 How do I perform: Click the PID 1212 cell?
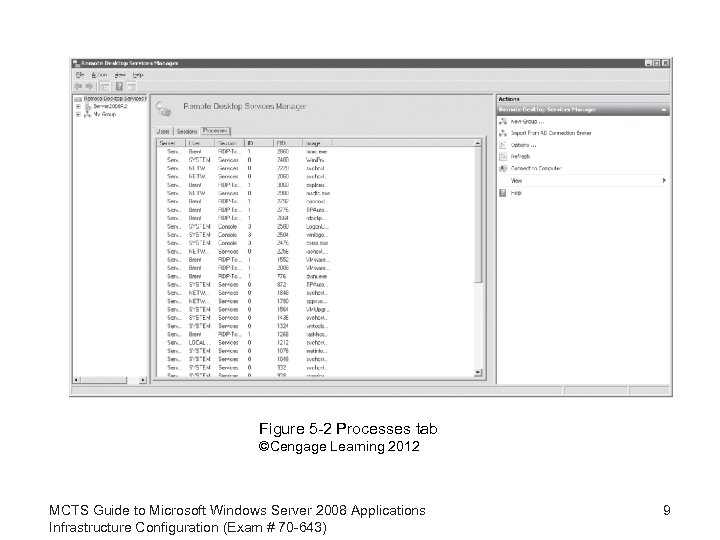283,343
